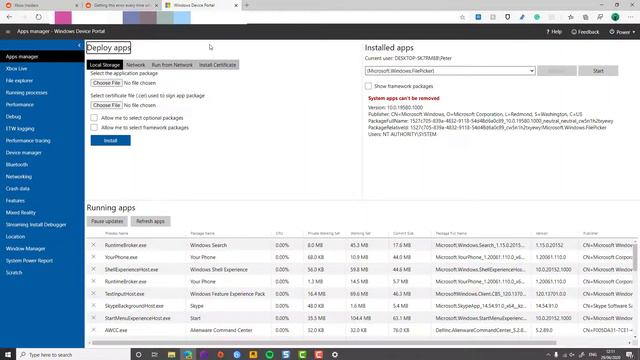Click Package Name column header
Screen dimensions: 640x360
[x=202, y=233]
